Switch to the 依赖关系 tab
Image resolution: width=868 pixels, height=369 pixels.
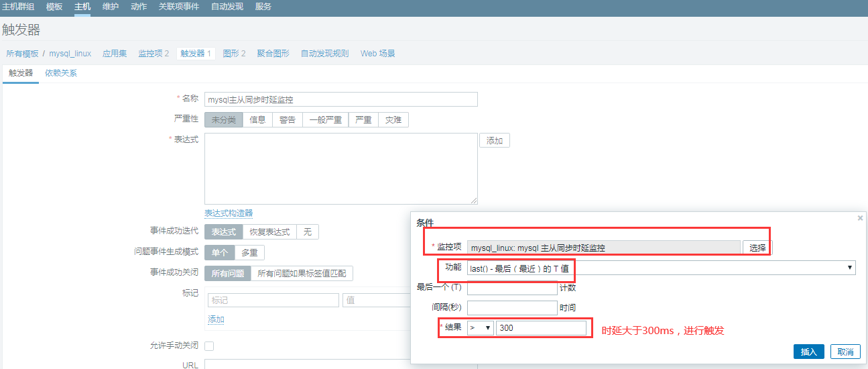[x=61, y=73]
